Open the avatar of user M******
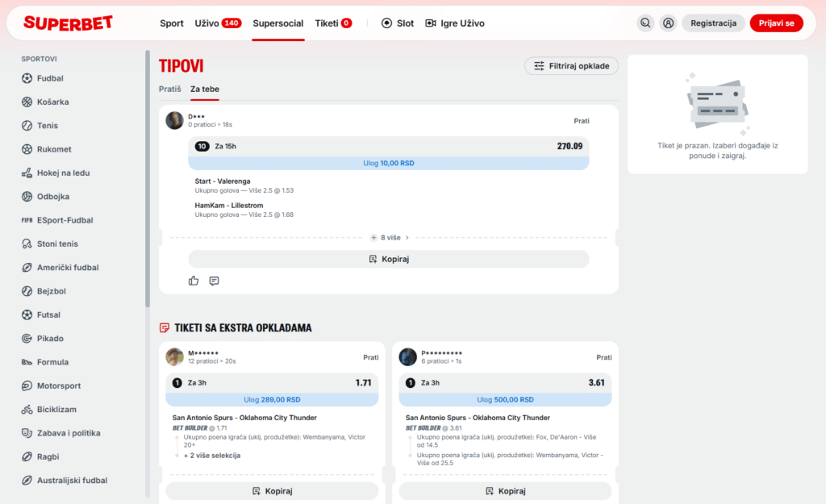Viewport: 826px width, 504px height. pos(175,356)
